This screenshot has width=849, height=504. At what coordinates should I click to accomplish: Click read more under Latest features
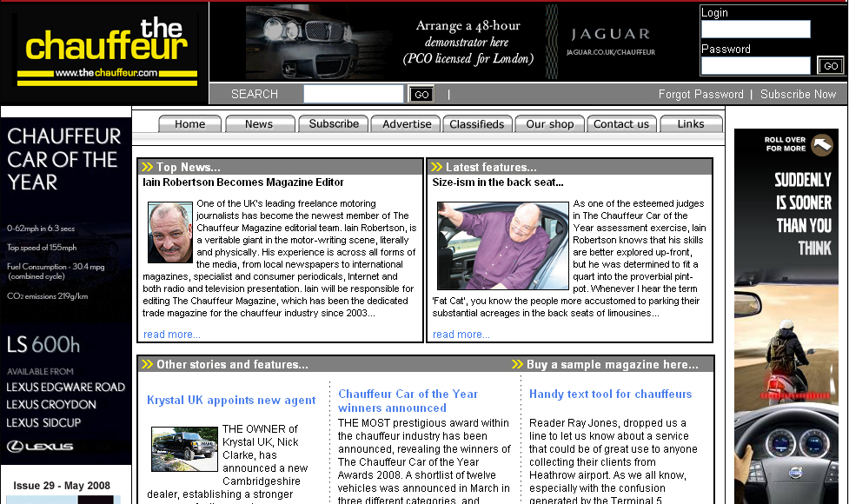coord(461,335)
